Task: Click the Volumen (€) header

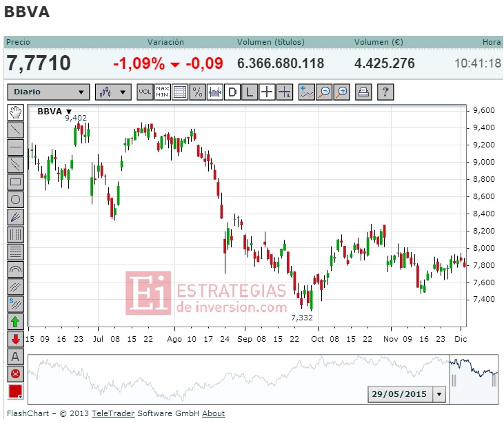Action: [379, 42]
